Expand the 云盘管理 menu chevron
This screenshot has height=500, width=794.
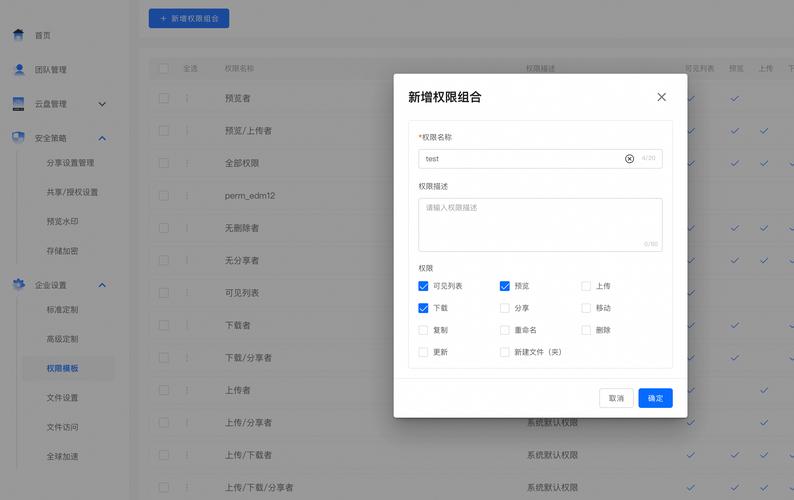102,104
